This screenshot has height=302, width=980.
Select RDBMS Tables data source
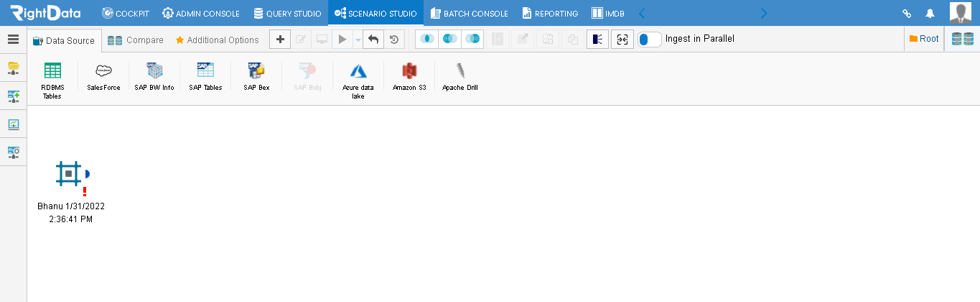click(x=52, y=81)
